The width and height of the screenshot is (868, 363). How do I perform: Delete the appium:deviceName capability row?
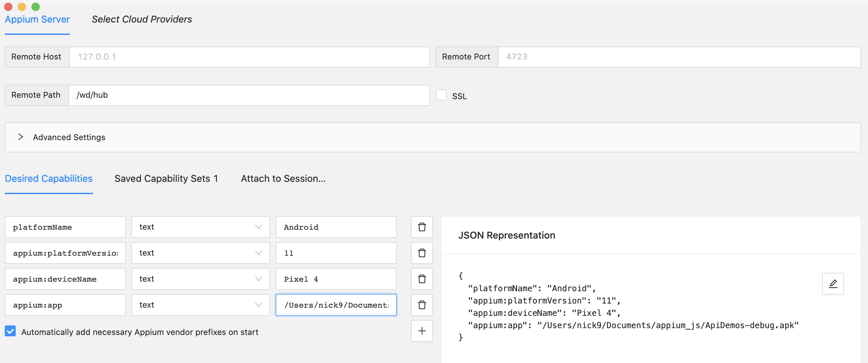coord(422,279)
